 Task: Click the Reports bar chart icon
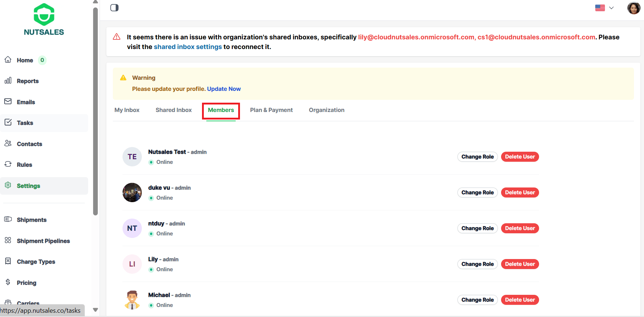point(8,81)
